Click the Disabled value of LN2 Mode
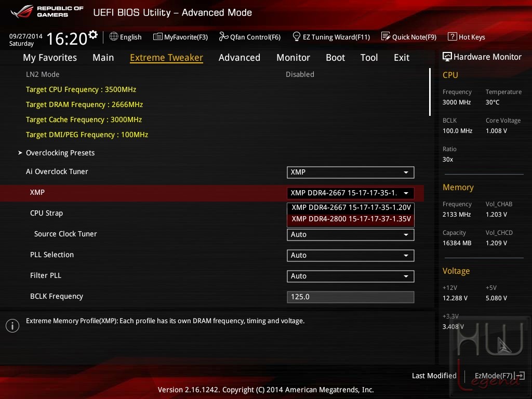This screenshot has height=399, width=532. coord(300,74)
